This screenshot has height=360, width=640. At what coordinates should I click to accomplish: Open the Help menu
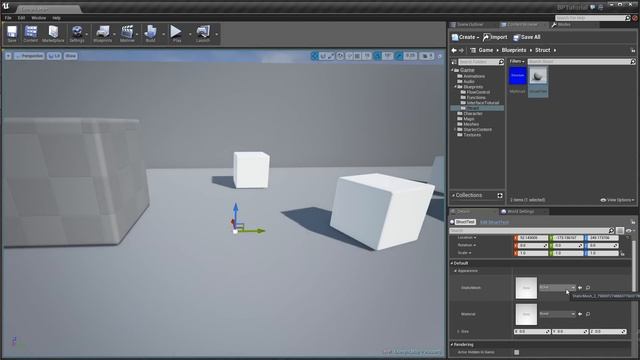(56, 18)
